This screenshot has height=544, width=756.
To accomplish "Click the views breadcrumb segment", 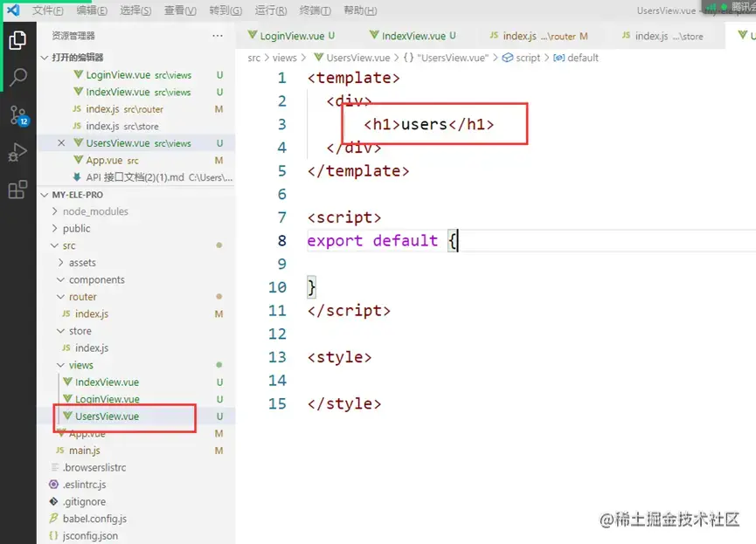I will [x=284, y=58].
